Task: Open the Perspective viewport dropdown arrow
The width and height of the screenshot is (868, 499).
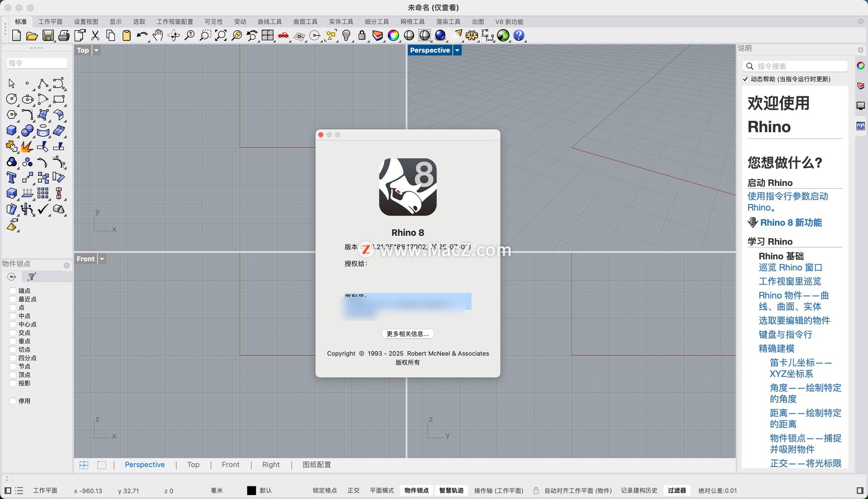Action: (x=458, y=50)
